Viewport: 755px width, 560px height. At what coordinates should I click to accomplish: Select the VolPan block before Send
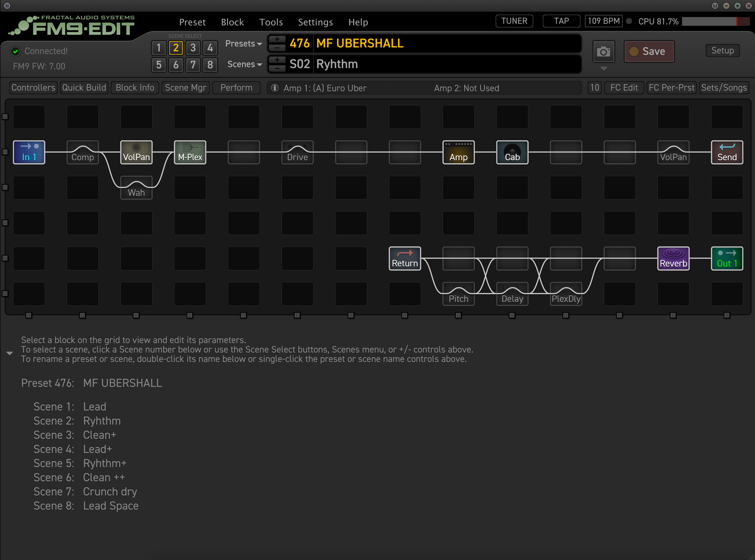click(x=673, y=152)
